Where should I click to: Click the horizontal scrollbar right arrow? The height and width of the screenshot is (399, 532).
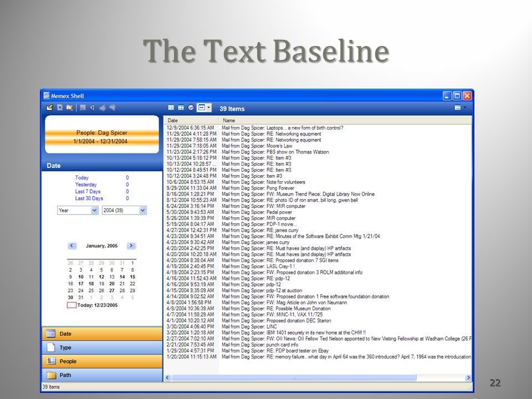tap(468, 377)
